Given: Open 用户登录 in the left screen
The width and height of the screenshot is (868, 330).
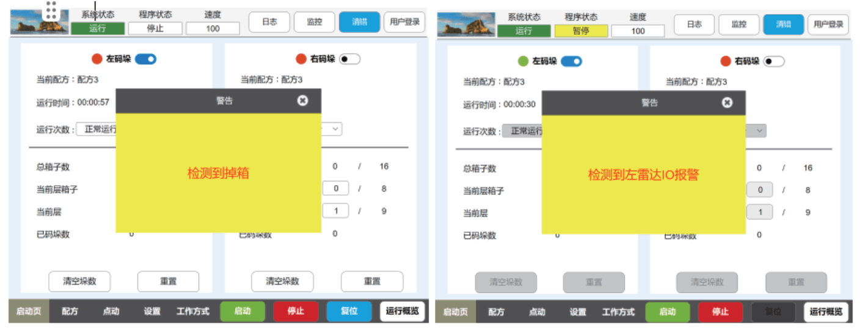Looking at the screenshot, I should 404,22.
